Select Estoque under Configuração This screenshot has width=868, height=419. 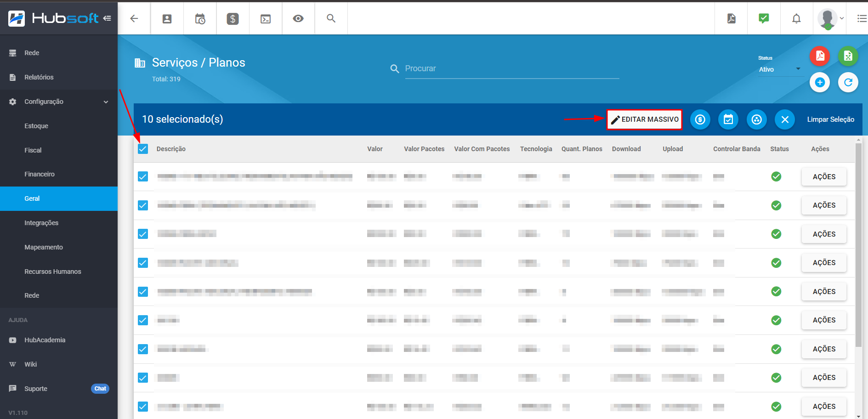pos(59,126)
